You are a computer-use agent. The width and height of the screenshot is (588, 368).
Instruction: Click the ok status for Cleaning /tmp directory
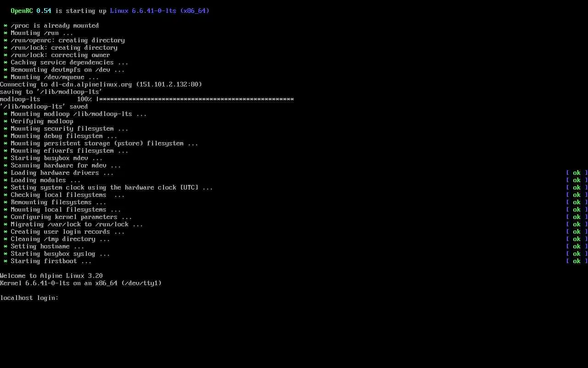(577, 239)
